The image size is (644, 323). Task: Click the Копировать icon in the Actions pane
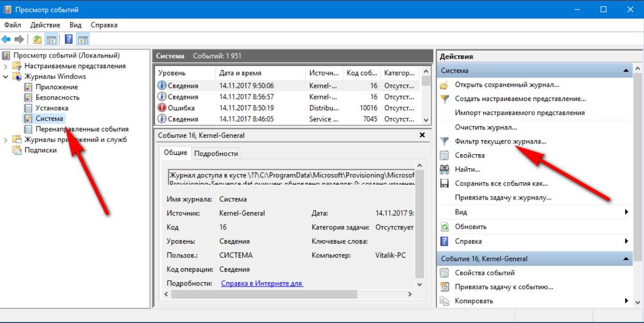(x=445, y=301)
